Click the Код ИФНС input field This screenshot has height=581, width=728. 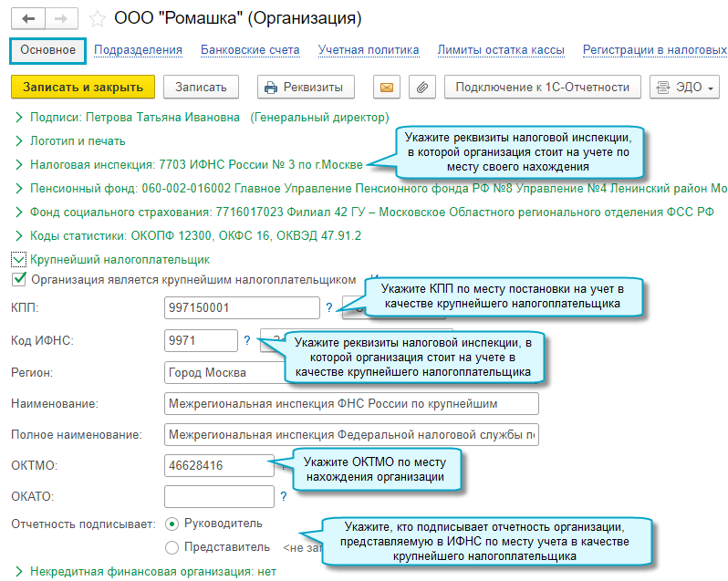201,340
